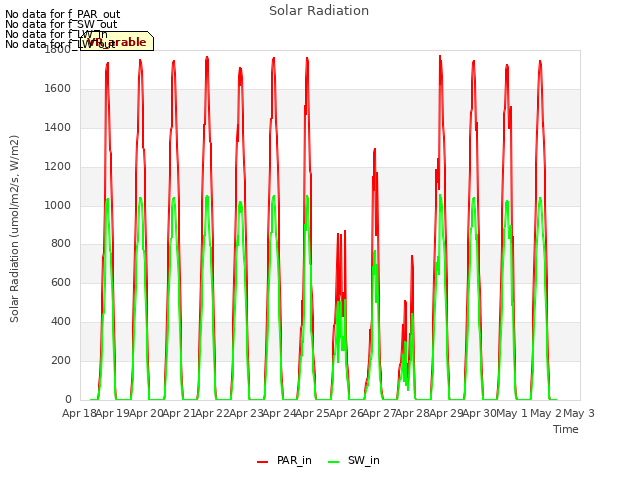640x480 pixels.
Task: Click the 1600 y-axis tick label
Action: 58,88
